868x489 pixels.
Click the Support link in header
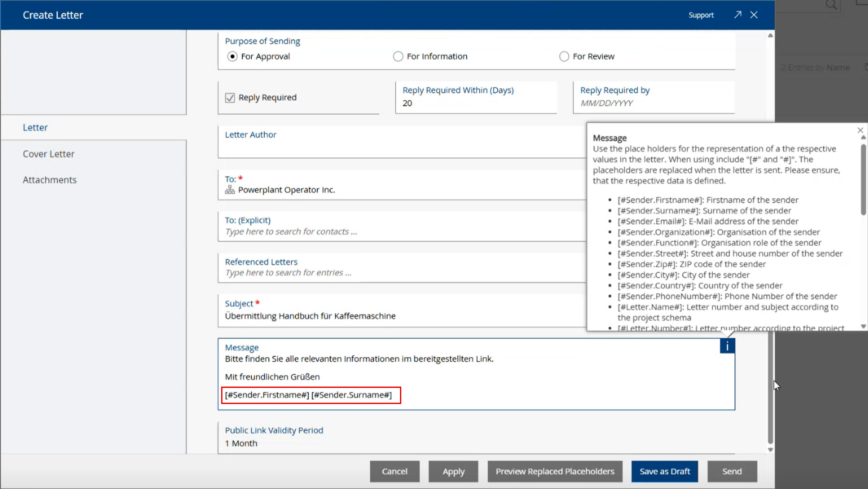pos(701,15)
